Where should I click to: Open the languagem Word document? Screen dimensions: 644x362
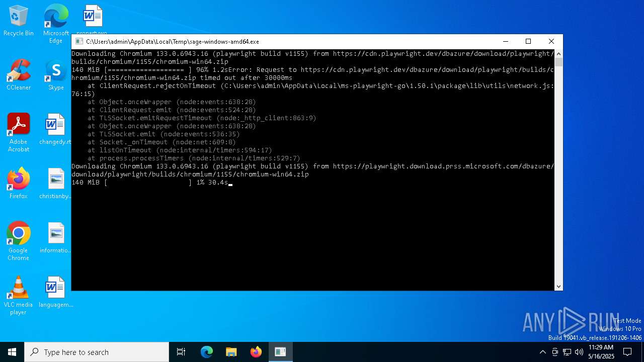55,292
